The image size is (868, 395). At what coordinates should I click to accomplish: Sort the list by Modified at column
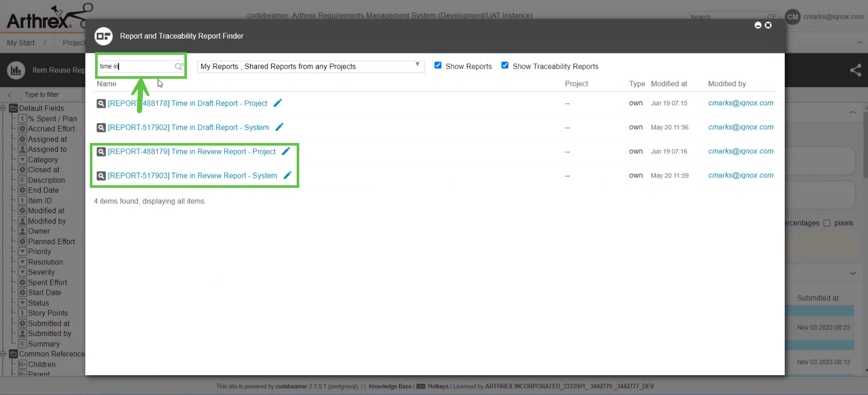(668, 83)
